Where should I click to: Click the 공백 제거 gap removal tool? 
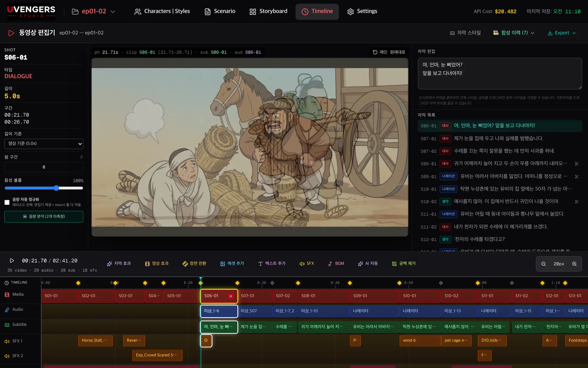coord(404,263)
